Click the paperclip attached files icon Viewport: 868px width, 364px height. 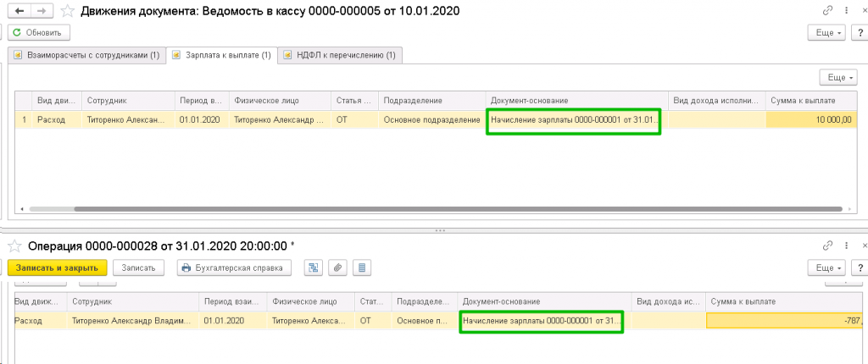coord(337,267)
